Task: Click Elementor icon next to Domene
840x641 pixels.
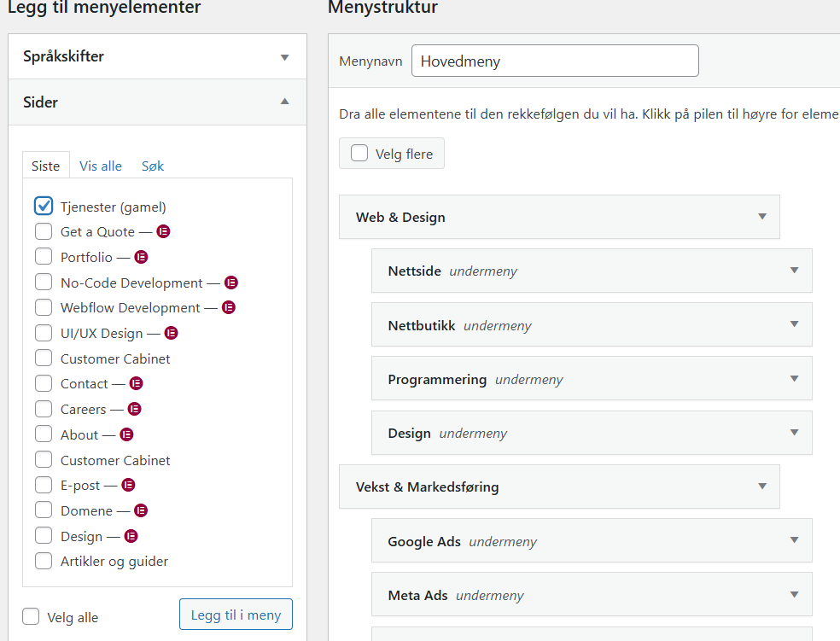Action: tap(141, 510)
